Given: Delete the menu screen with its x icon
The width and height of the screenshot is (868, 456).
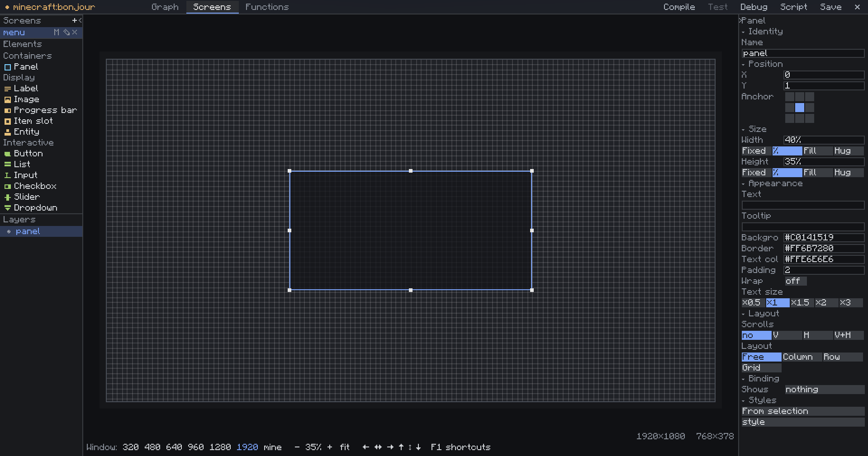Looking at the screenshot, I should coord(75,32).
